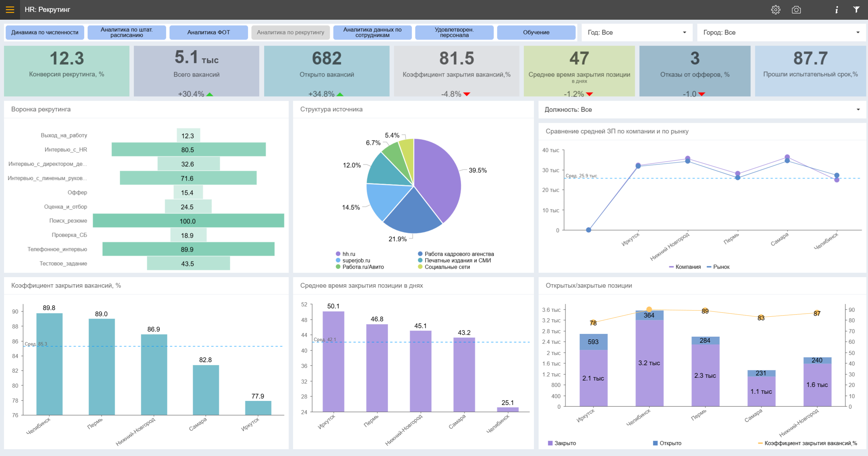Expand the Год: Все dropdown

point(637,33)
